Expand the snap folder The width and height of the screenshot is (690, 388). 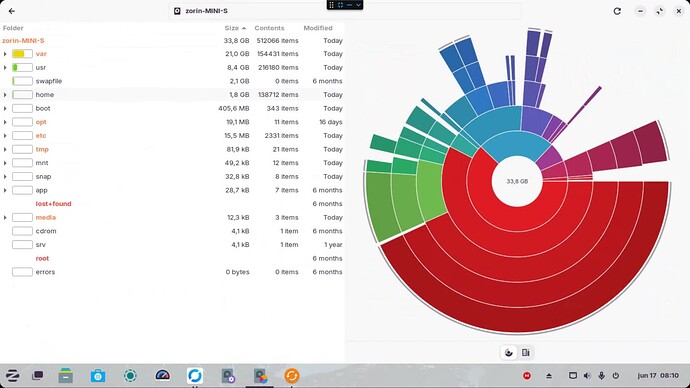[5, 177]
